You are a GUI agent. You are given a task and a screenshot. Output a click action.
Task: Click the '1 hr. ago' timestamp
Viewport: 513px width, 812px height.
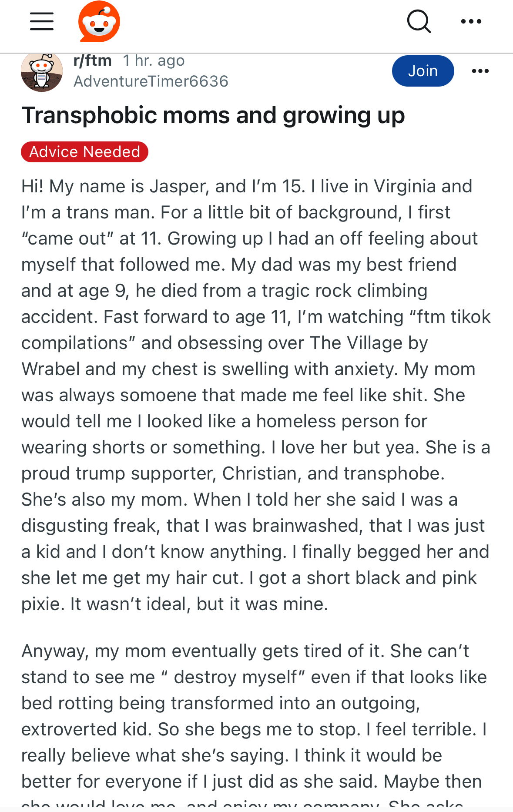point(154,60)
